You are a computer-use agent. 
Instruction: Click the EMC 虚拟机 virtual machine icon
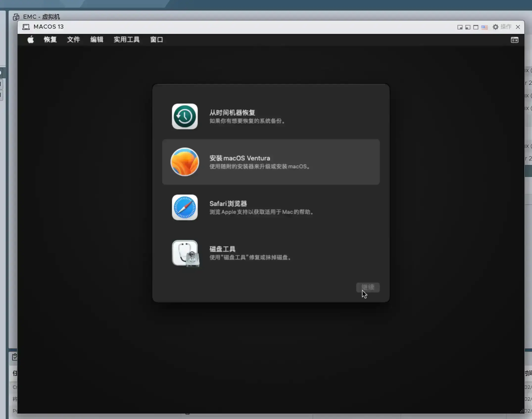coord(16,17)
